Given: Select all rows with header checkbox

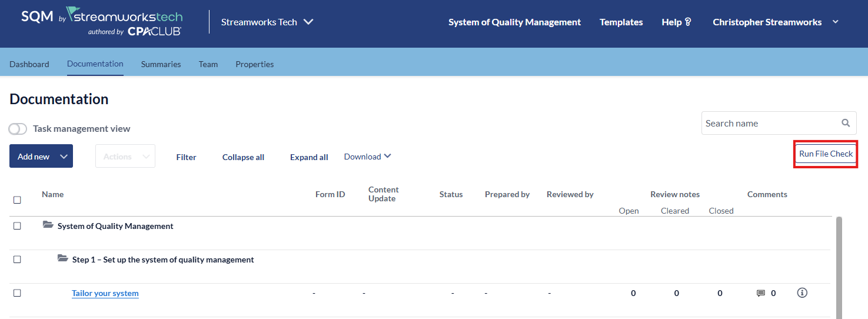Looking at the screenshot, I should [17, 200].
